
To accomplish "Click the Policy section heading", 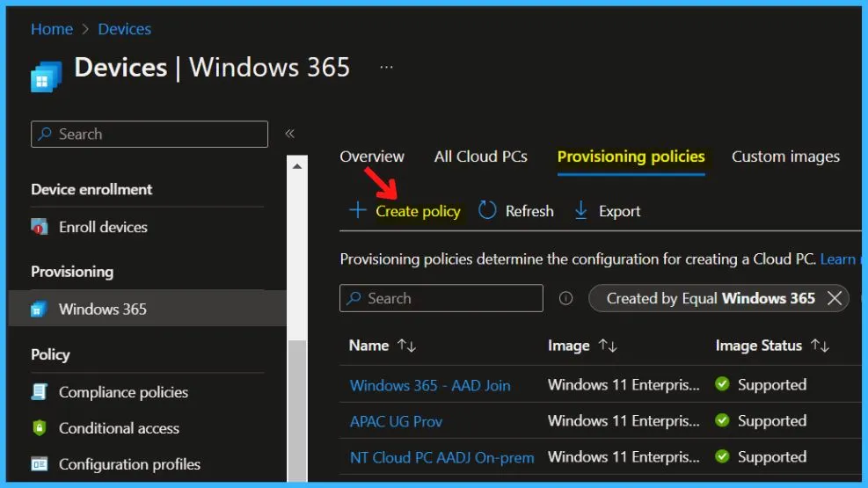I will click(x=50, y=354).
